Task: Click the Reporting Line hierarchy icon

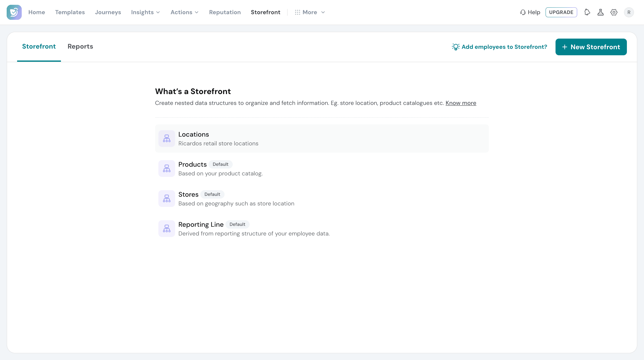Action: [x=167, y=229]
